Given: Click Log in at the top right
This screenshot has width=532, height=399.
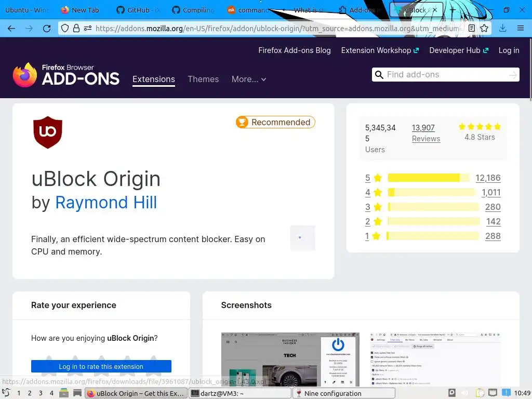Looking at the screenshot, I should (509, 50).
